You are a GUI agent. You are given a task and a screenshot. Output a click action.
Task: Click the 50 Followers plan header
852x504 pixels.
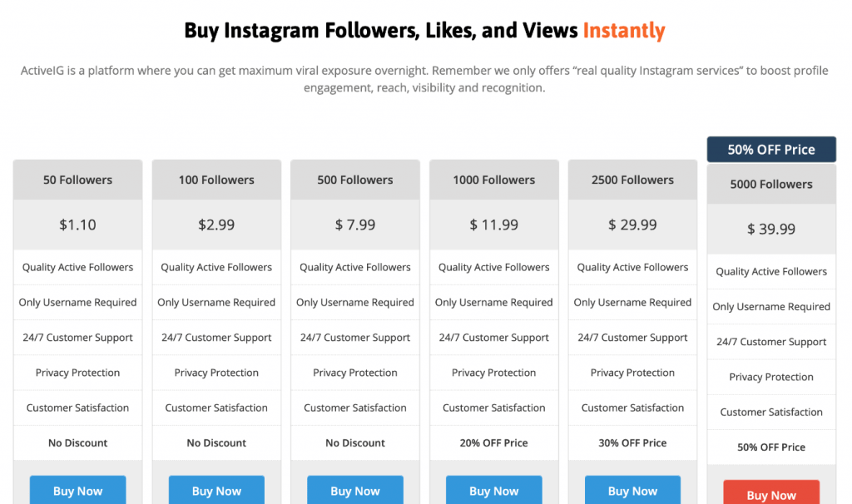[77, 180]
